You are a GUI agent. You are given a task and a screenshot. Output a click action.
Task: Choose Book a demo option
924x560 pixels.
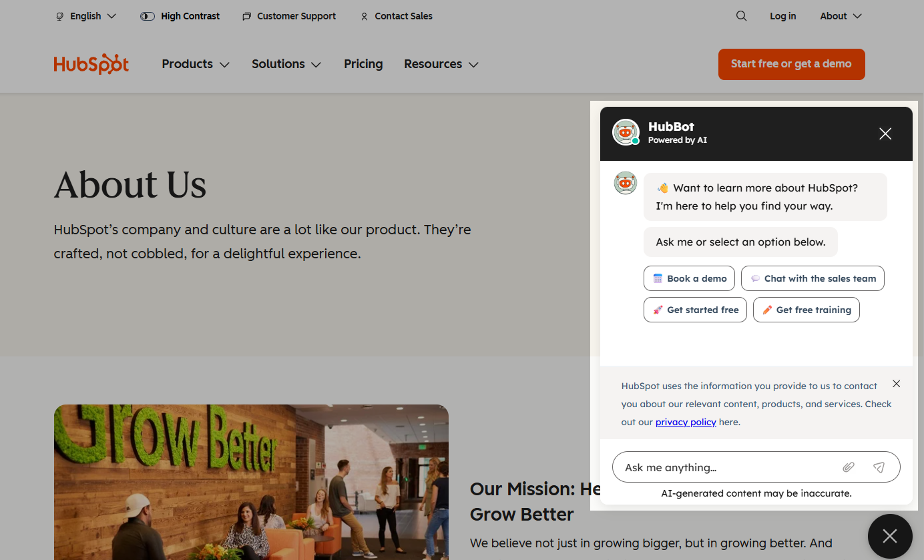pos(689,278)
